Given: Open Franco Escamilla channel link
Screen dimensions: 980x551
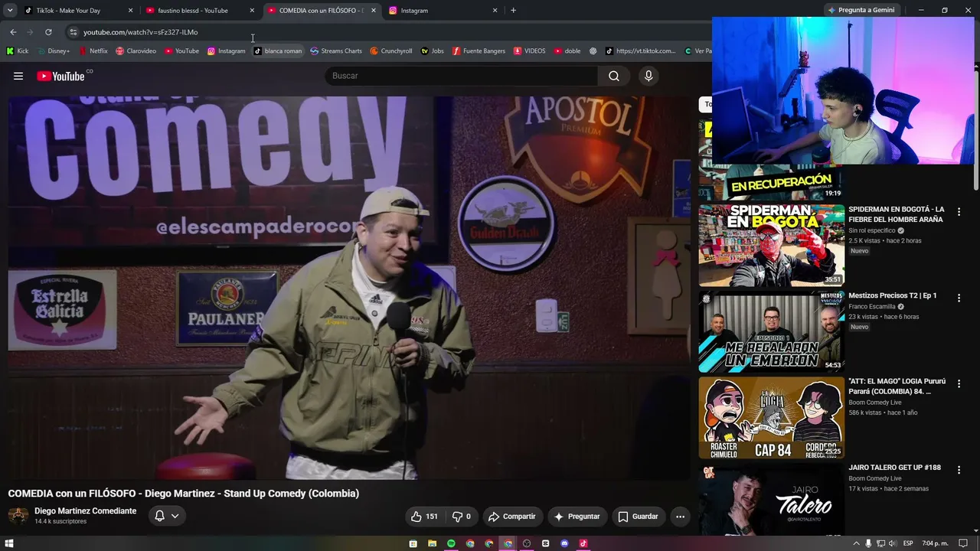Looking at the screenshot, I should [x=872, y=307].
